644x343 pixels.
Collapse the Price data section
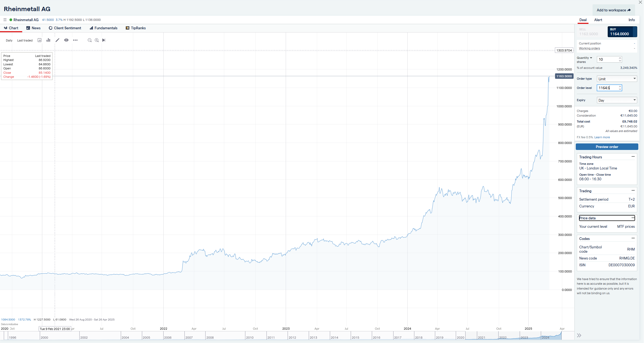point(633,218)
